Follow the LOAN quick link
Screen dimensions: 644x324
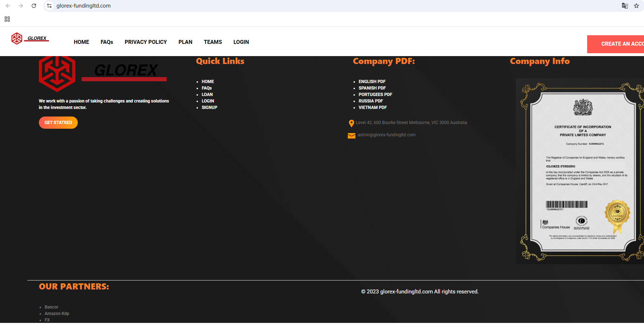pyautogui.click(x=207, y=95)
